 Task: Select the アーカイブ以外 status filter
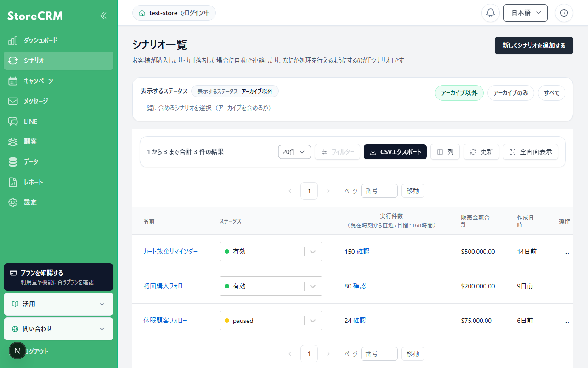[459, 93]
